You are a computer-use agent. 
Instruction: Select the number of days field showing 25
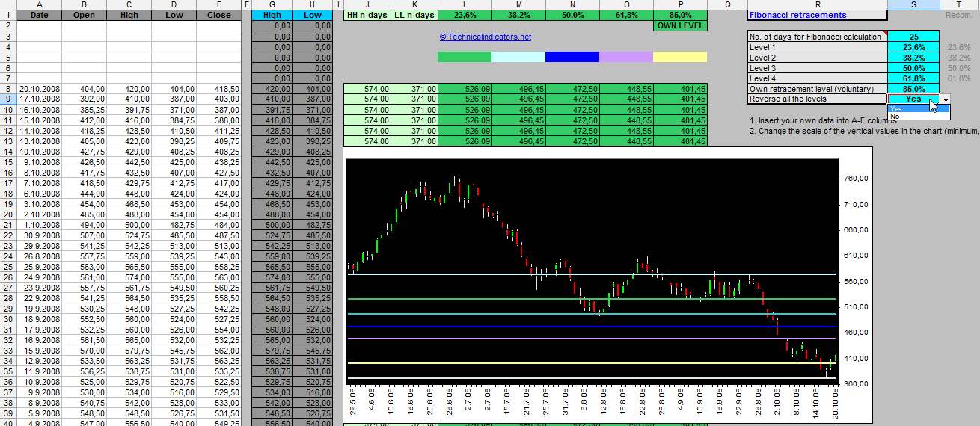(x=913, y=37)
